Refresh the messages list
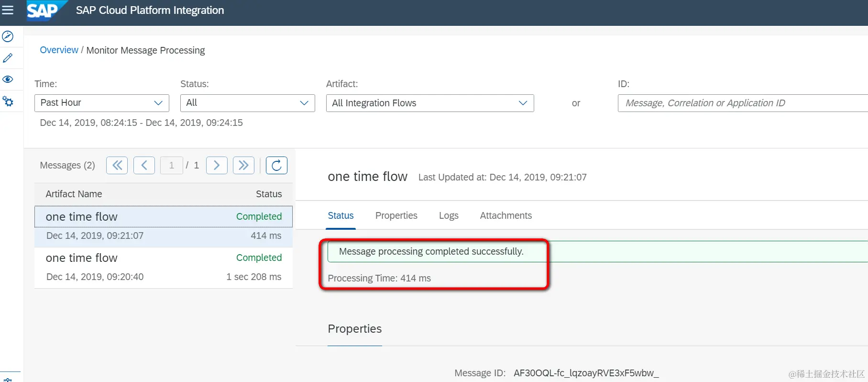 (276, 165)
